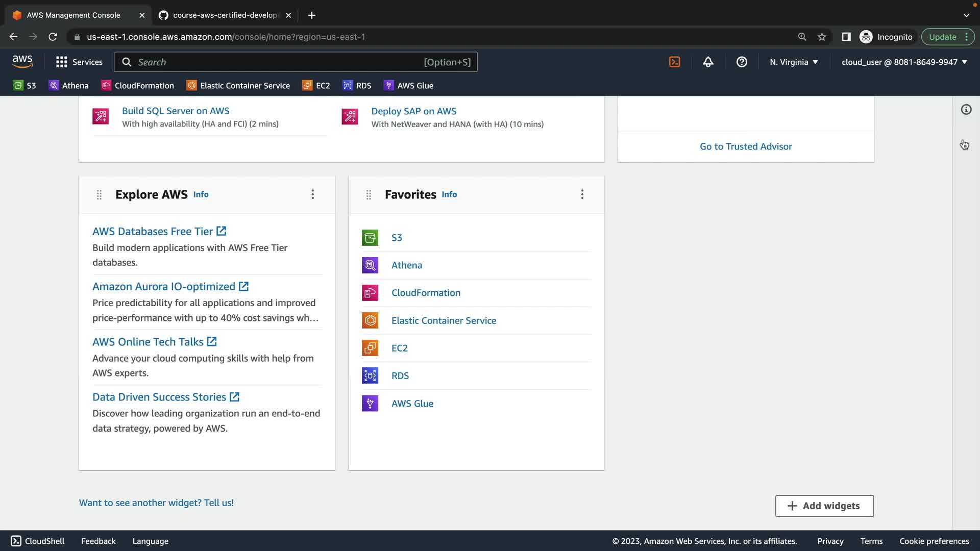Screen dimensions: 980x551
Task: Click the AWS search input field
Action: click(x=276, y=62)
